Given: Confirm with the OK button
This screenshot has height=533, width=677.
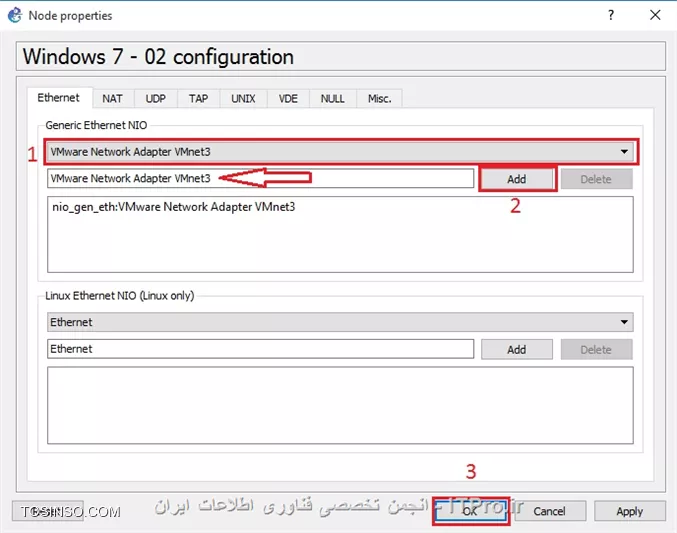Looking at the screenshot, I should tap(471, 511).
